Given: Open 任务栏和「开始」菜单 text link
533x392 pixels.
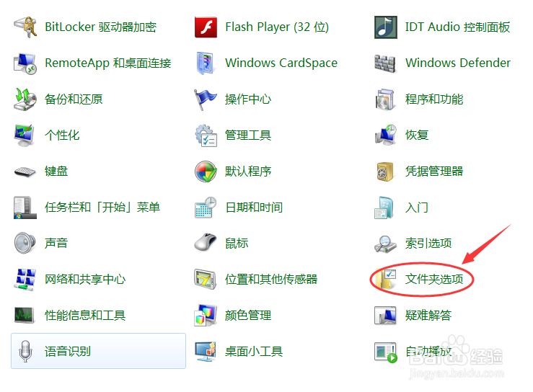Looking at the screenshot, I should click(x=102, y=208).
